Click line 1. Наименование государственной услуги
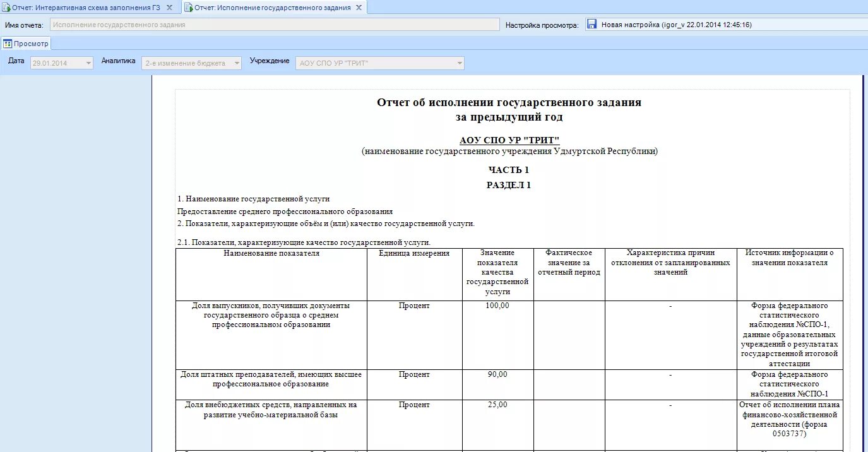Screen dimensions: 868x452 (254, 199)
